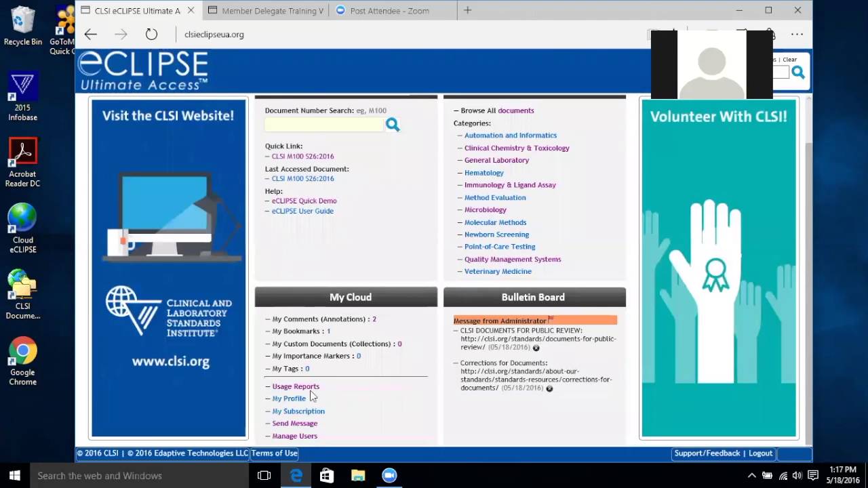Open My Subscription link
Image resolution: width=868 pixels, height=488 pixels.
(298, 411)
